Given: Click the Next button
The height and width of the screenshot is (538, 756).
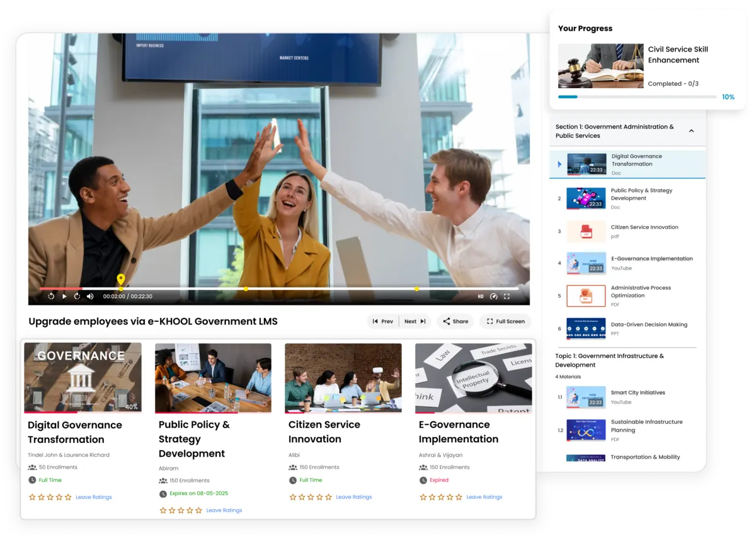Looking at the screenshot, I should tap(415, 321).
